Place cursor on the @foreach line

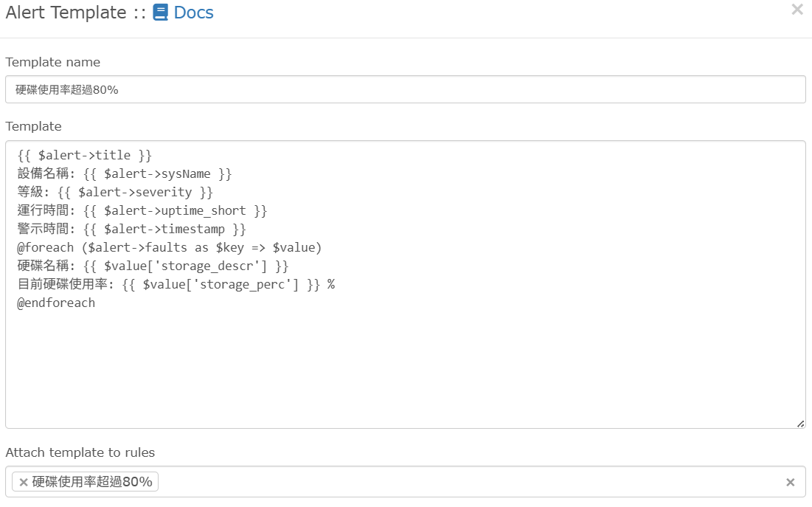(x=170, y=247)
